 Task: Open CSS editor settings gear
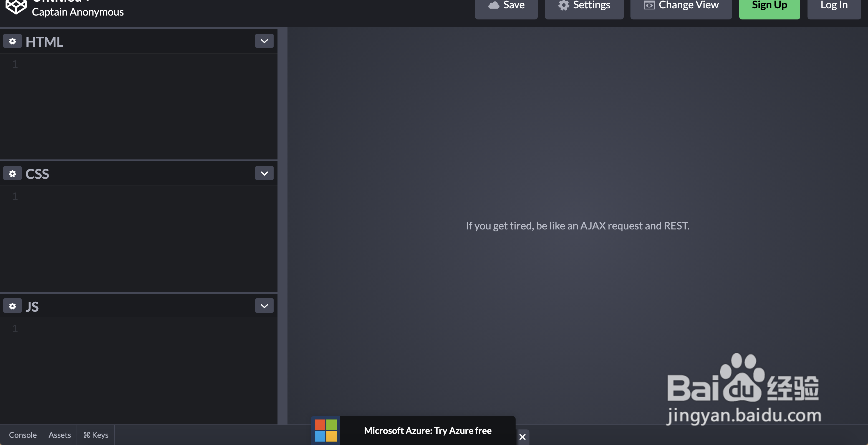click(12, 173)
